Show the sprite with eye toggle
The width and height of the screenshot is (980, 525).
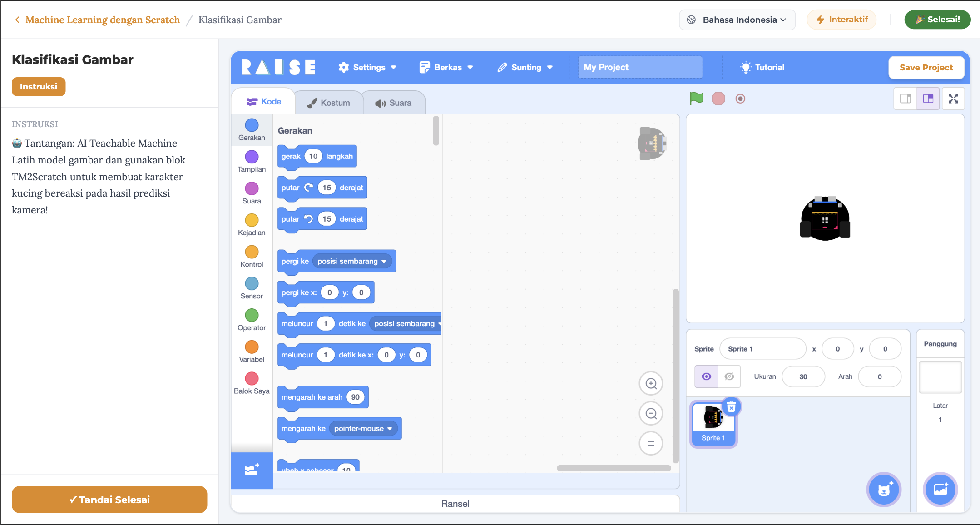(x=706, y=376)
